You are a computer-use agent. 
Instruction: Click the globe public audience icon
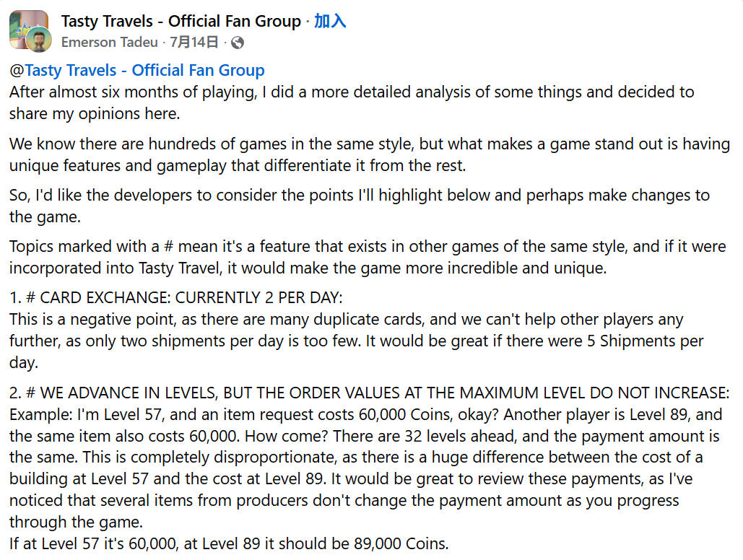tap(237, 43)
